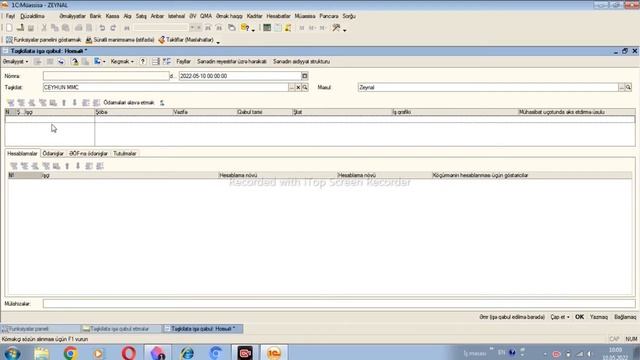This screenshot has height=360, width=640.
Task: Open Opera browser from the taskbar
Action: 128,353
